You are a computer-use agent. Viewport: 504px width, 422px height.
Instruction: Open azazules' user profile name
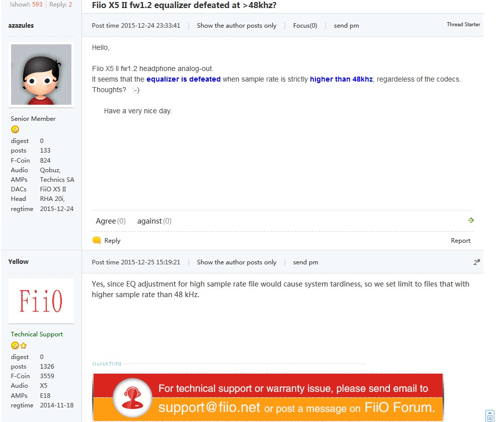coord(21,25)
